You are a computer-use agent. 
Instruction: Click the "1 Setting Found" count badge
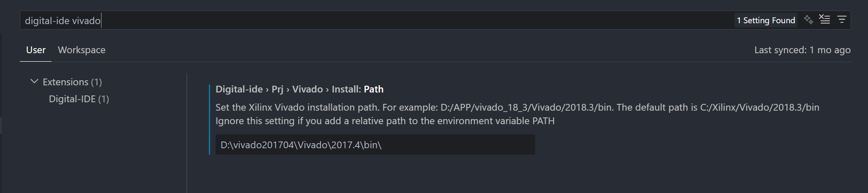(x=766, y=20)
